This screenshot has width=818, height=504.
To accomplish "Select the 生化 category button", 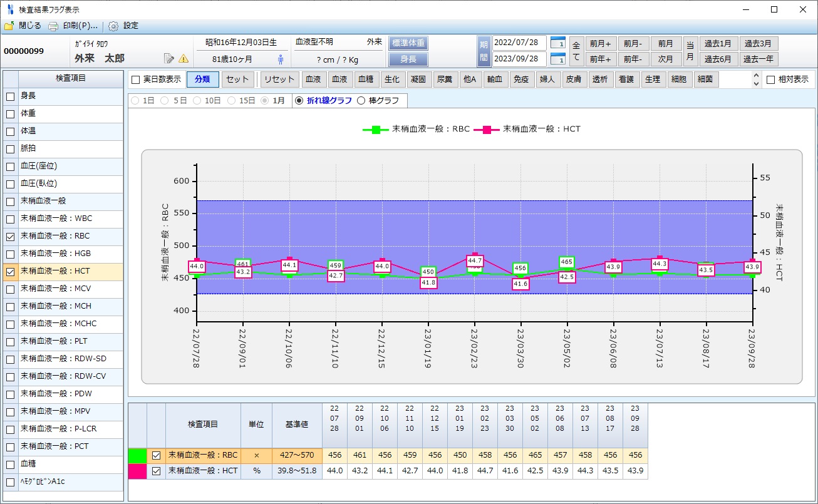I will [392, 80].
